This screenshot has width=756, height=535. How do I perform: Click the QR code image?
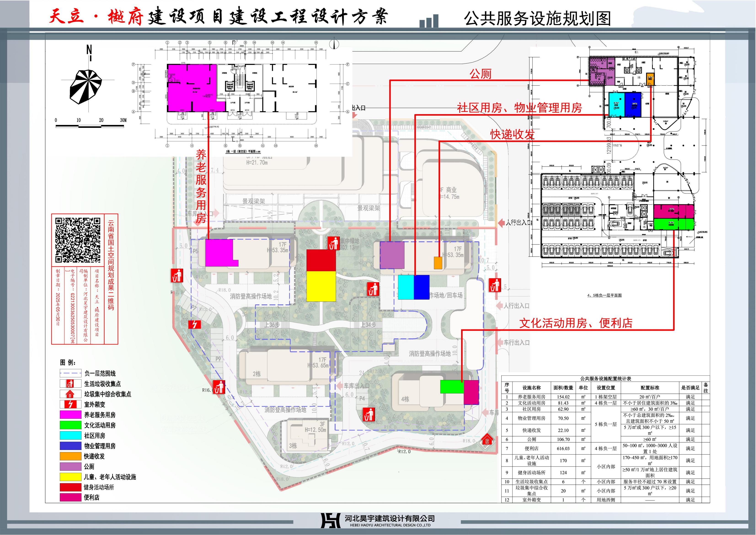pyautogui.click(x=78, y=240)
